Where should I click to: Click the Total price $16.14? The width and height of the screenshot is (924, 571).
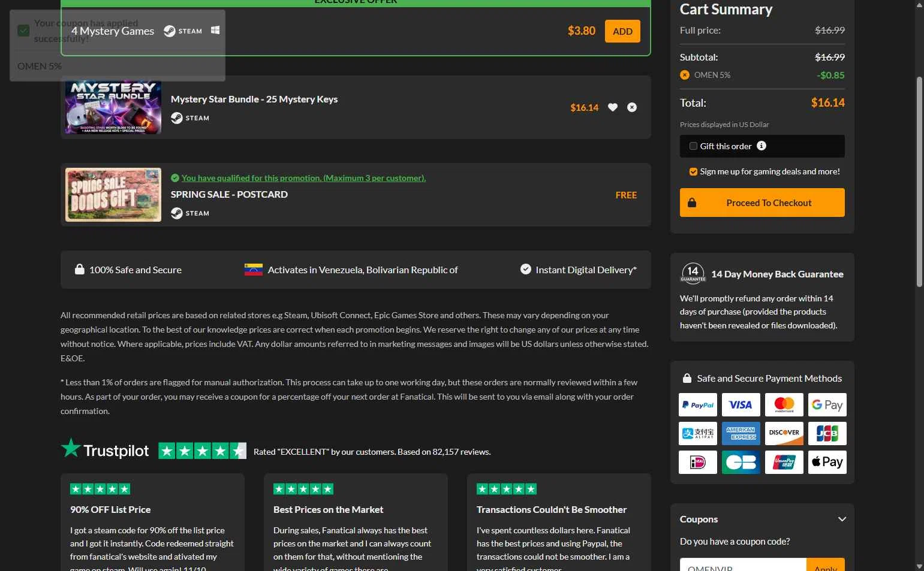pos(827,102)
